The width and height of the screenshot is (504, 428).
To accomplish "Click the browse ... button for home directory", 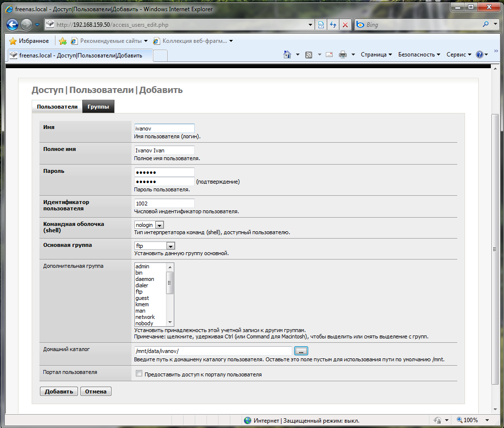I will pyautogui.click(x=301, y=351).
